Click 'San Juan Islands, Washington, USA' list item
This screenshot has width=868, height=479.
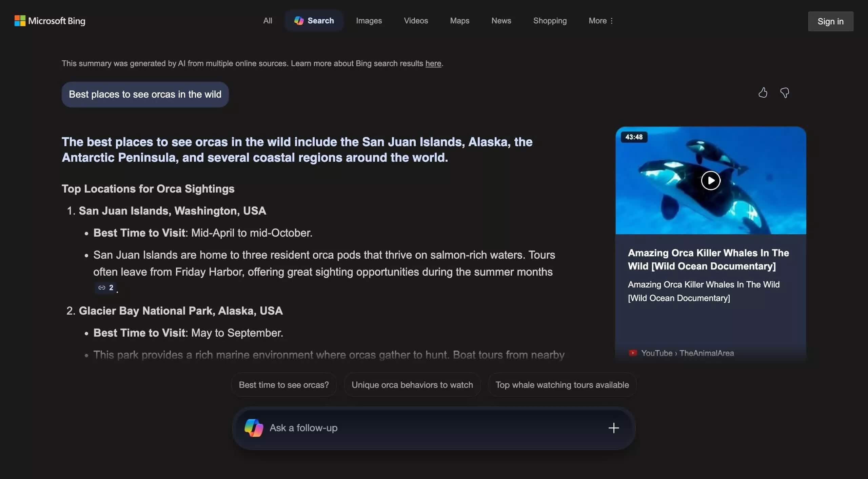coord(172,211)
